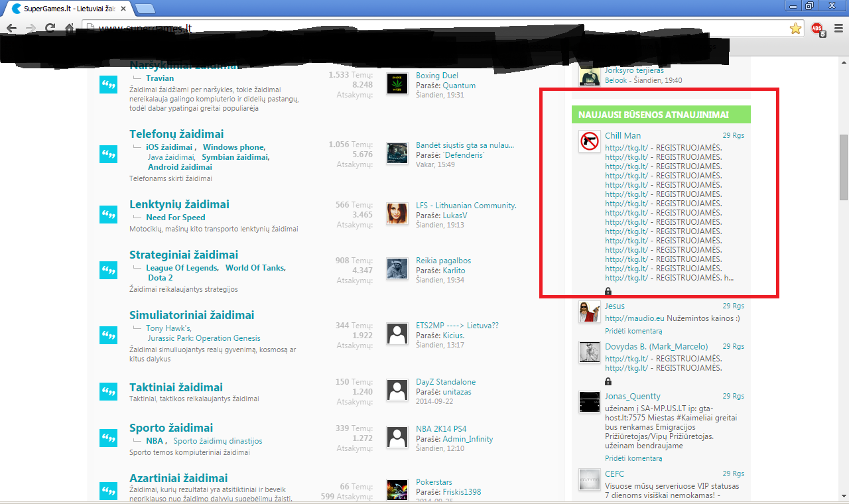Click the vertical page scrollbar thumb

tap(844, 167)
